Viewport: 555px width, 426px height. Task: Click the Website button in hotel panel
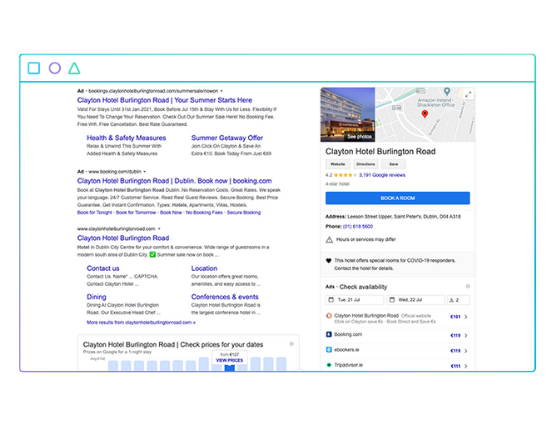tap(338, 164)
